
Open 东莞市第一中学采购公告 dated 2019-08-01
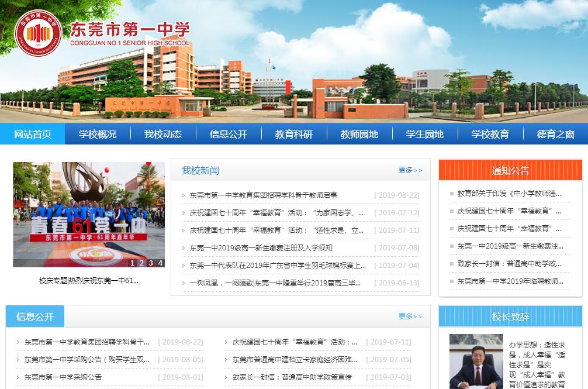[x=63, y=377]
